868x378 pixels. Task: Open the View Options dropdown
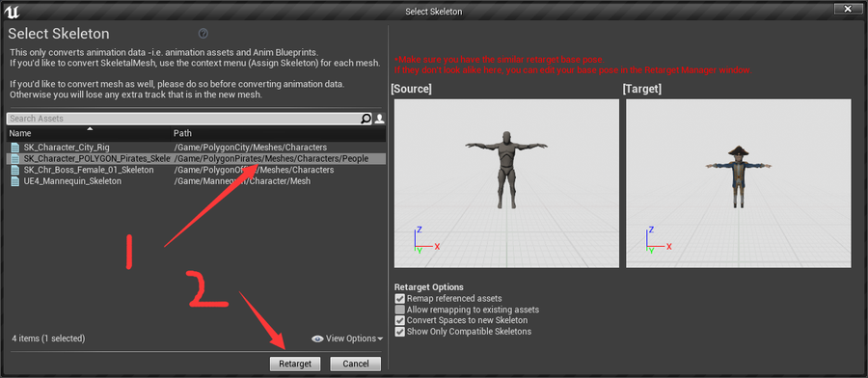pos(347,338)
